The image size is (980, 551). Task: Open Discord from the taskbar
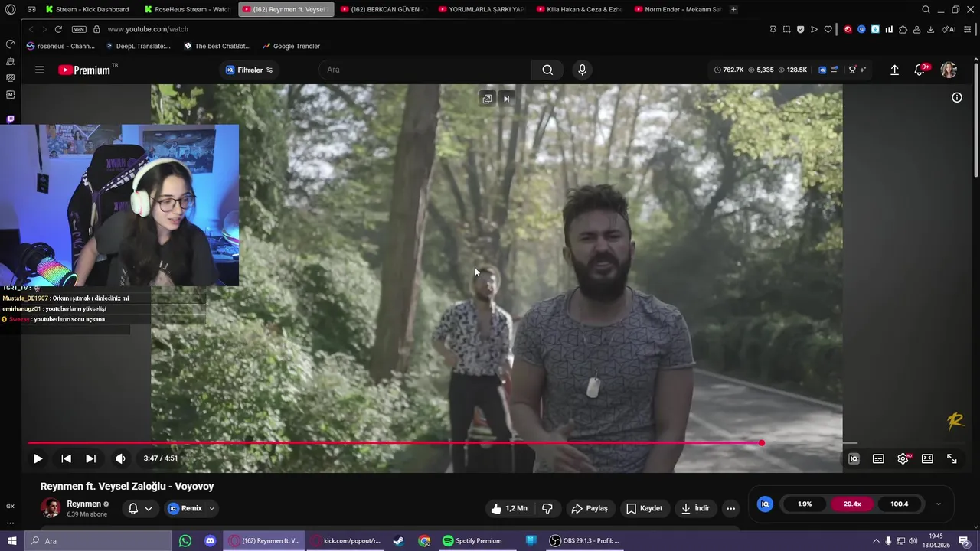(x=210, y=540)
